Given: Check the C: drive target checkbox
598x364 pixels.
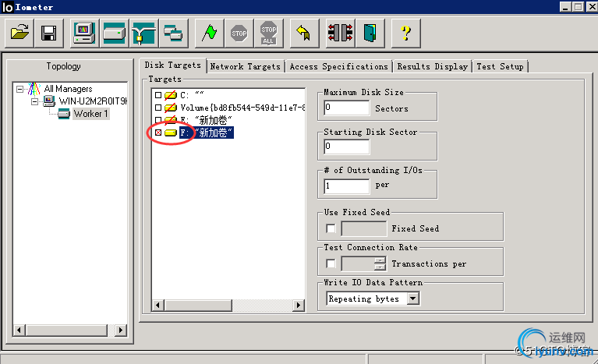Looking at the screenshot, I should 158,95.
